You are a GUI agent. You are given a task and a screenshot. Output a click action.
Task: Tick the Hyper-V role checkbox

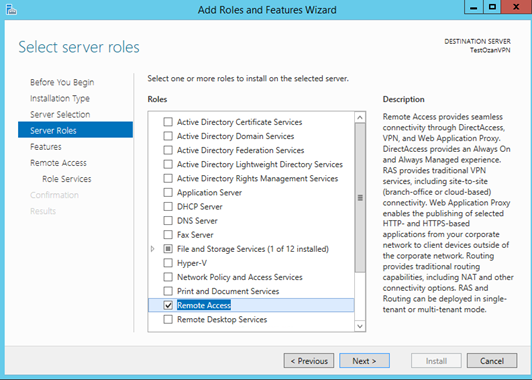tap(168, 263)
